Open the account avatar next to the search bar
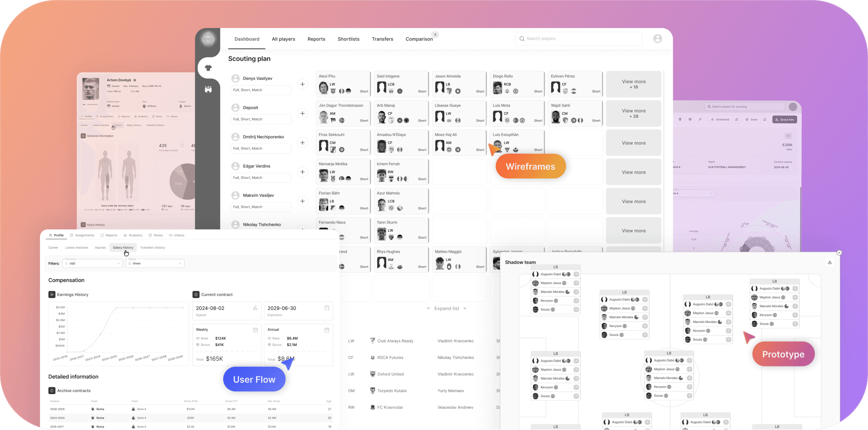 click(x=657, y=38)
